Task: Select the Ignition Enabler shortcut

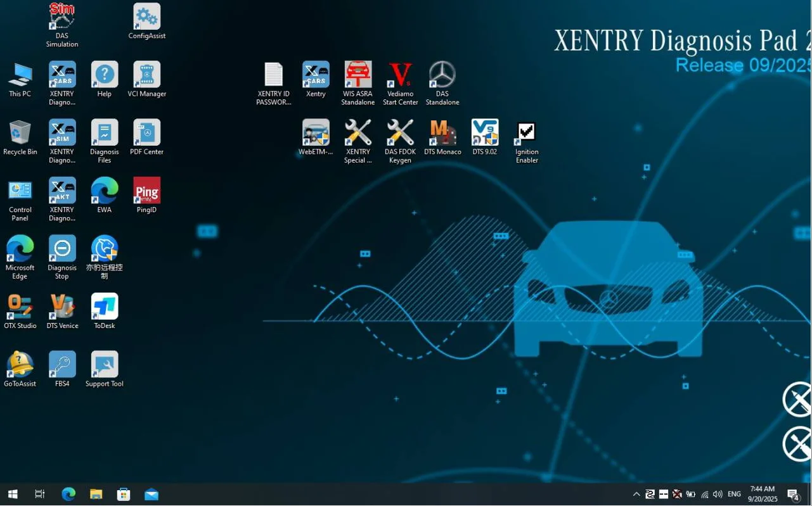Action: (527, 142)
